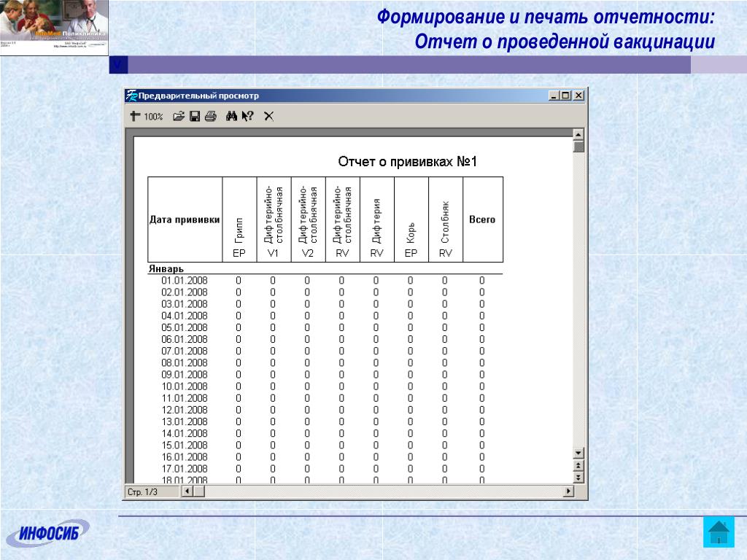Click the 'V1' label in the header
Image resolution: width=747 pixels, height=560 pixels.
[x=273, y=253]
